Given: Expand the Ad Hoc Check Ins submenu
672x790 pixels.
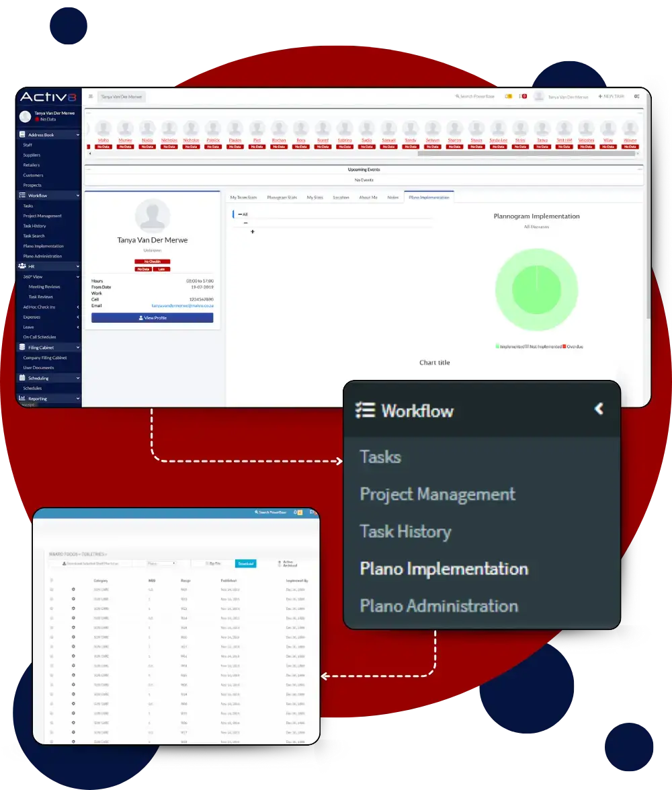Looking at the screenshot, I should [77, 307].
